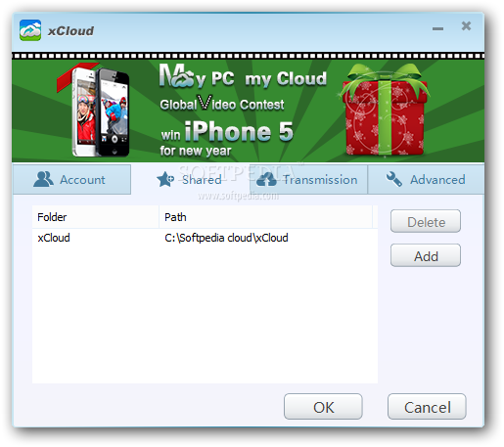Click the Account people icon
504x447 pixels.
click(x=43, y=179)
